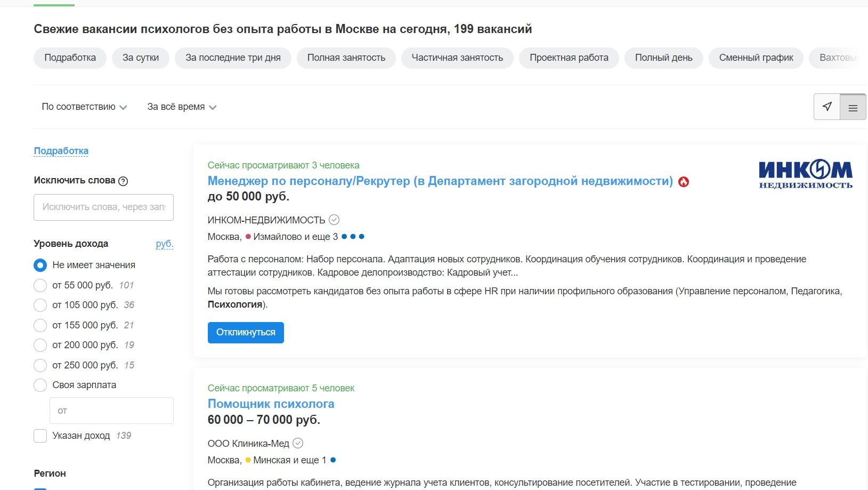Select income от 155 000 руб.
This screenshot has width=868, height=490.
tap(40, 325)
